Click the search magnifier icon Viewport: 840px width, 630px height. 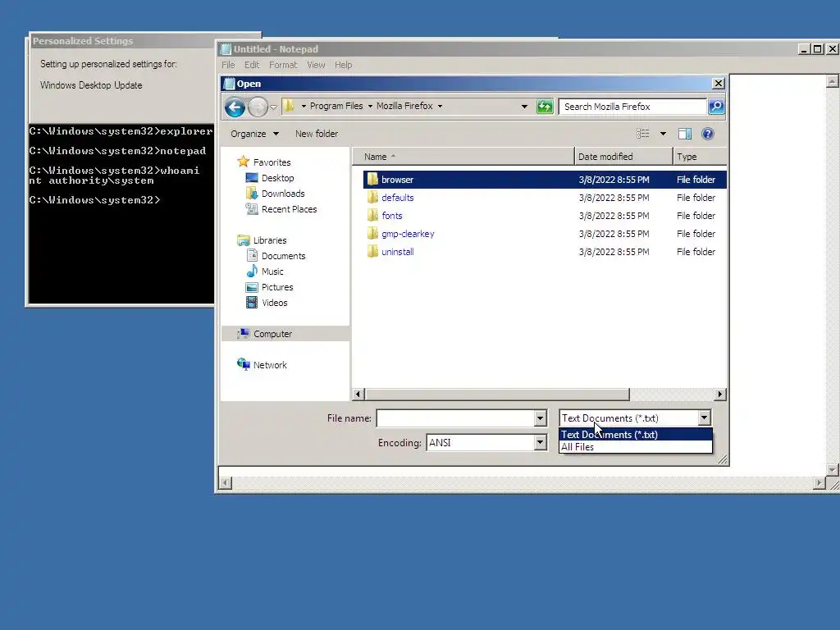pyautogui.click(x=716, y=106)
